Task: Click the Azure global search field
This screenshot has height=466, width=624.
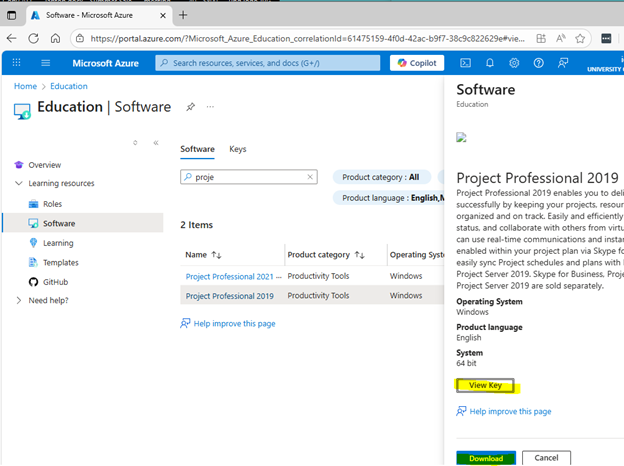Action: (x=268, y=63)
